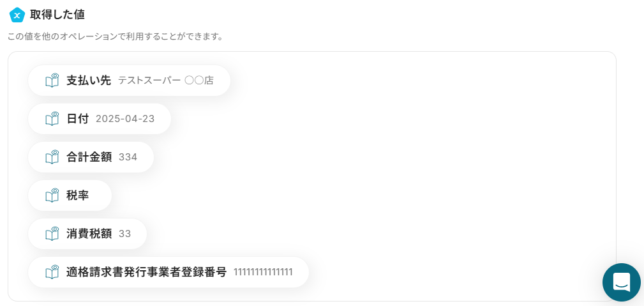This screenshot has height=306, width=644.
Task: Click the registration number 11111111111111
Action: 263,272
